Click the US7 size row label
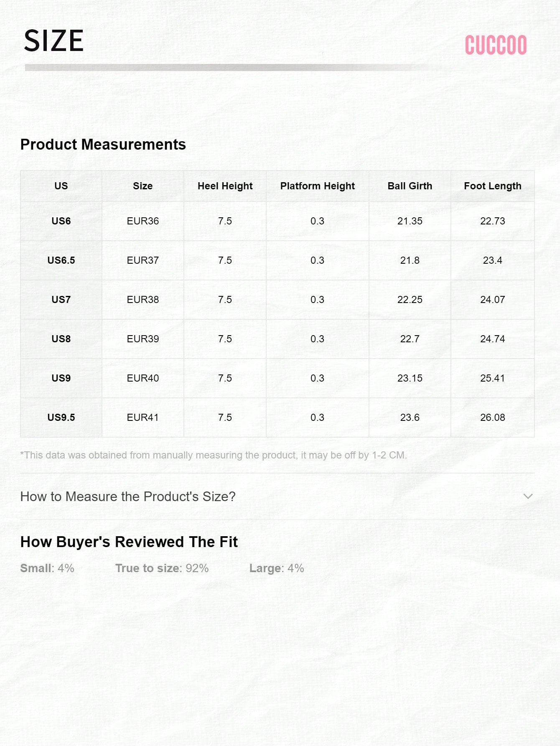This screenshot has width=560, height=746. pyautogui.click(x=61, y=300)
